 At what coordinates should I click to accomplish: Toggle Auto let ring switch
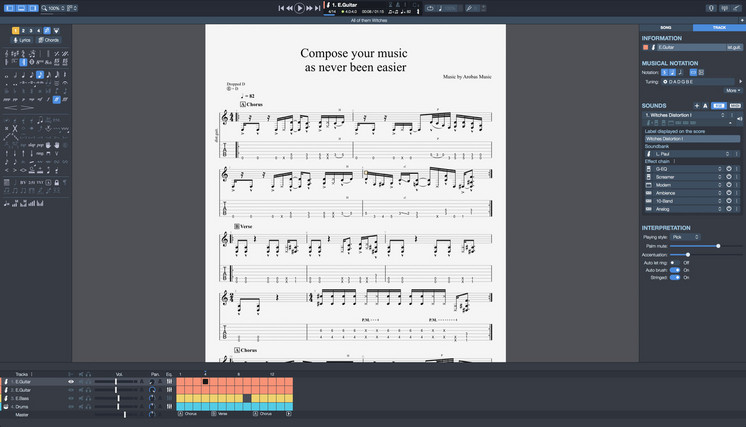click(x=674, y=262)
